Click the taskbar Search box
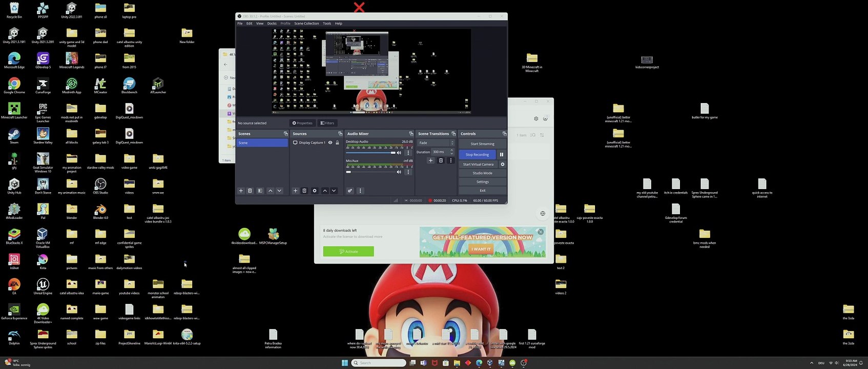This screenshot has width=868, height=369. pyautogui.click(x=379, y=363)
